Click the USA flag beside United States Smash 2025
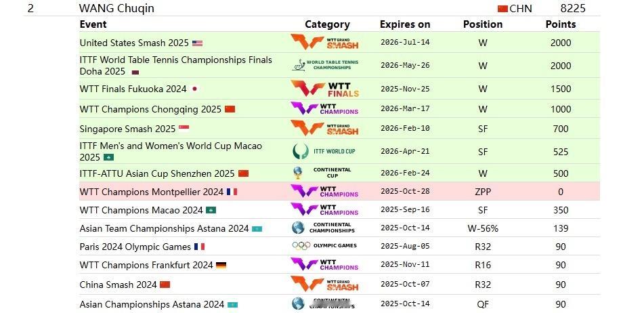Viewport: 644px width, 313px height. click(198, 43)
